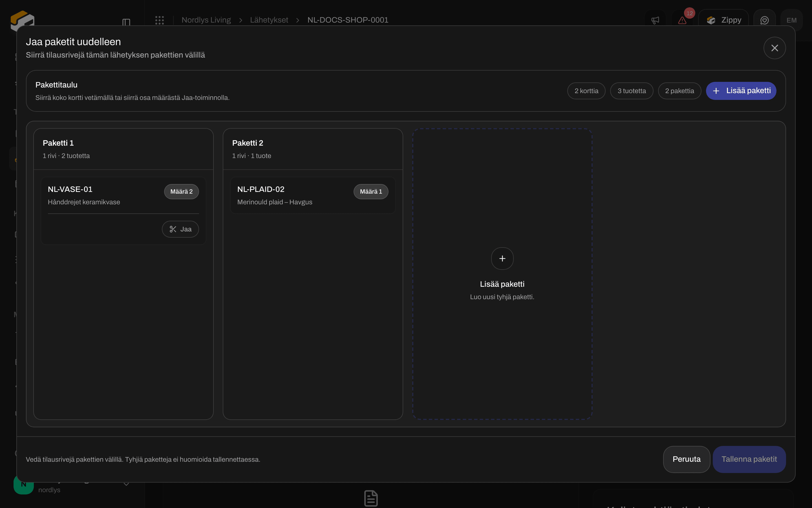Screen dimensions: 812x508
Task: Click the document icon below the dialog
Action: [x=371, y=498]
